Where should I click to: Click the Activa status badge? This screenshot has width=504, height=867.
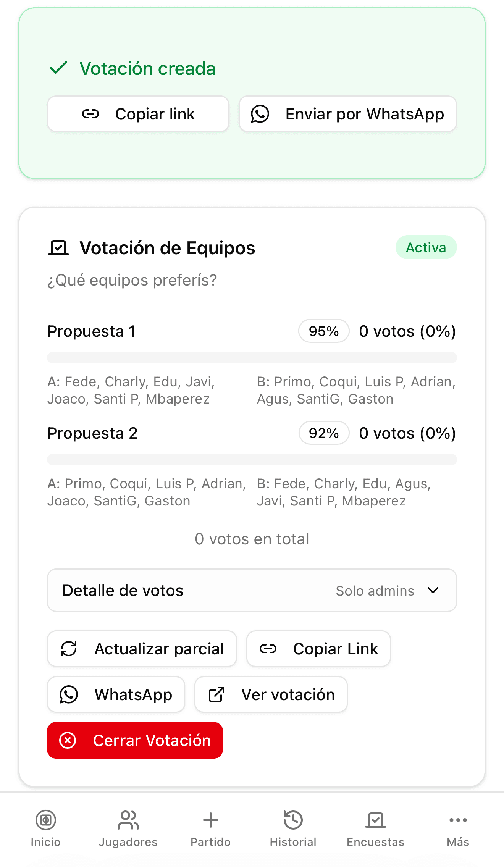click(x=426, y=248)
